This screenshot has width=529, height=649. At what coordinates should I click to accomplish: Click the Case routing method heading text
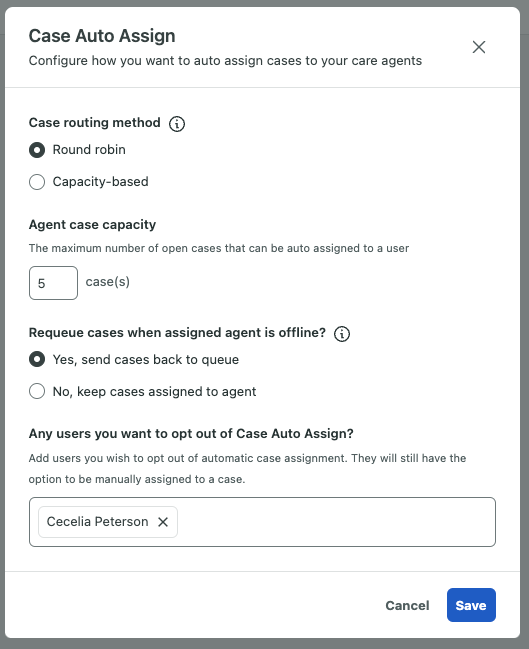[94, 123]
